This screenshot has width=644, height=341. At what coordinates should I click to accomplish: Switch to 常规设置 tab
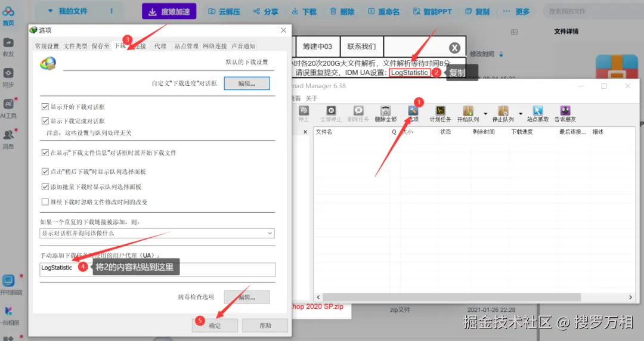coord(47,46)
